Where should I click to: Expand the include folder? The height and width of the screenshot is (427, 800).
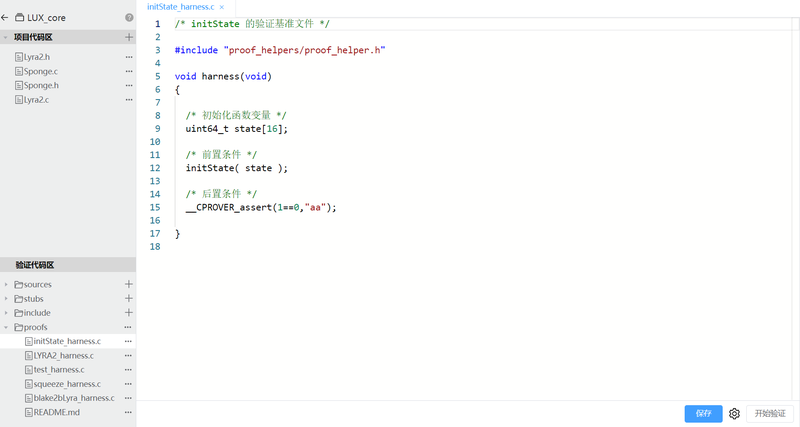6,313
